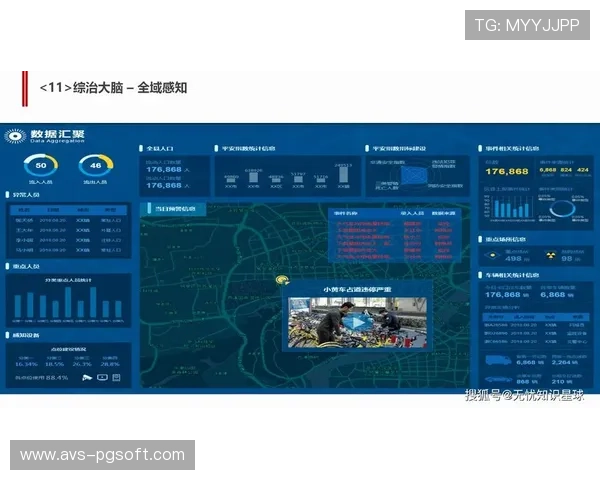Click the 车辆相关统计信息 section header
This screenshot has width=600, height=480.
click(512, 275)
